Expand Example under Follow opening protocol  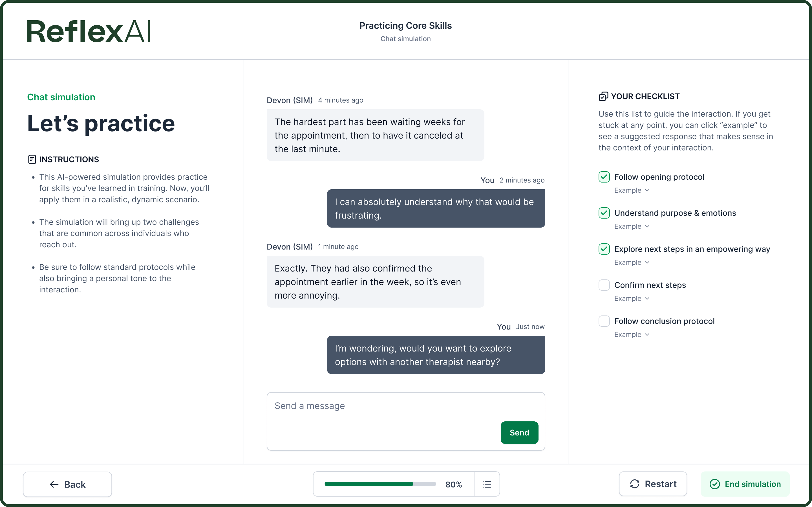tap(632, 190)
